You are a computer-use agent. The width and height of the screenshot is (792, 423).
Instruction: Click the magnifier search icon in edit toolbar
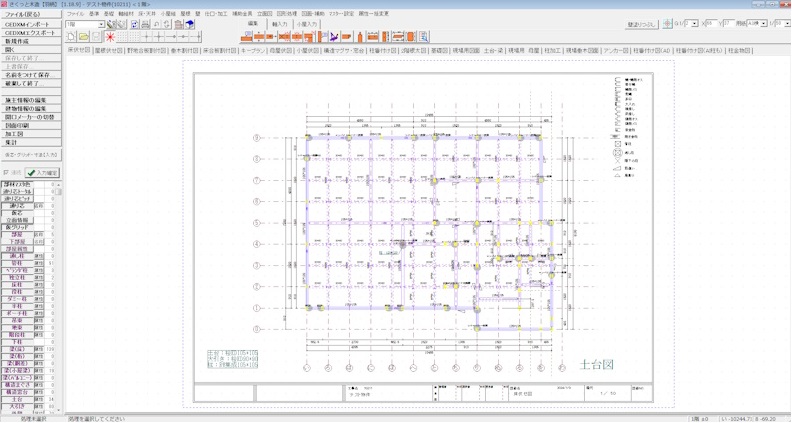pyautogui.click(x=423, y=37)
